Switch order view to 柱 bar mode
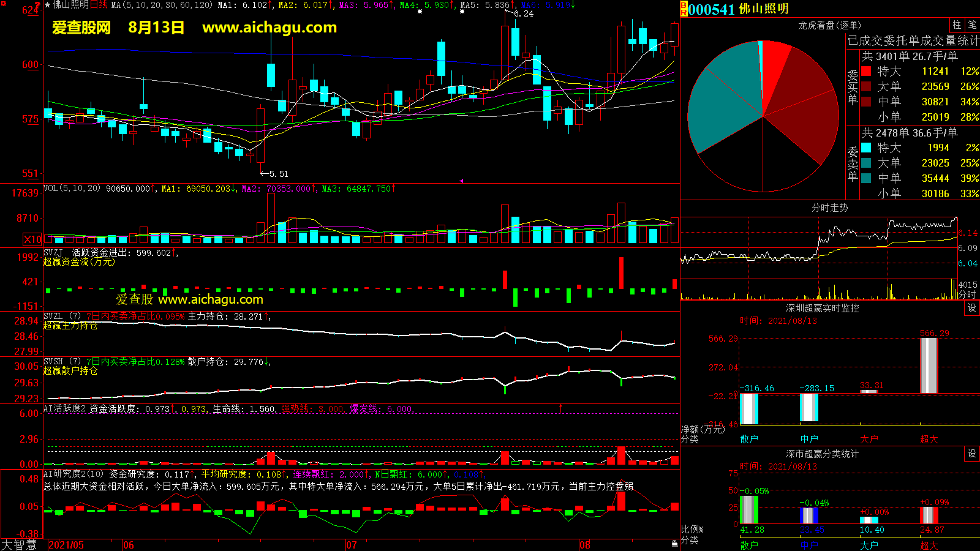The height and width of the screenshot is (551, 980). [957, 25]
